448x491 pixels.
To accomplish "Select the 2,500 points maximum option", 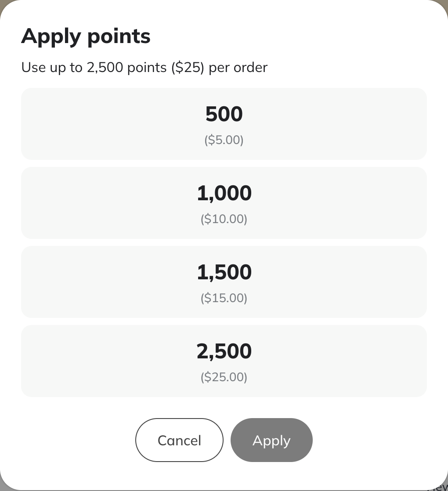I will click(224, 361).
